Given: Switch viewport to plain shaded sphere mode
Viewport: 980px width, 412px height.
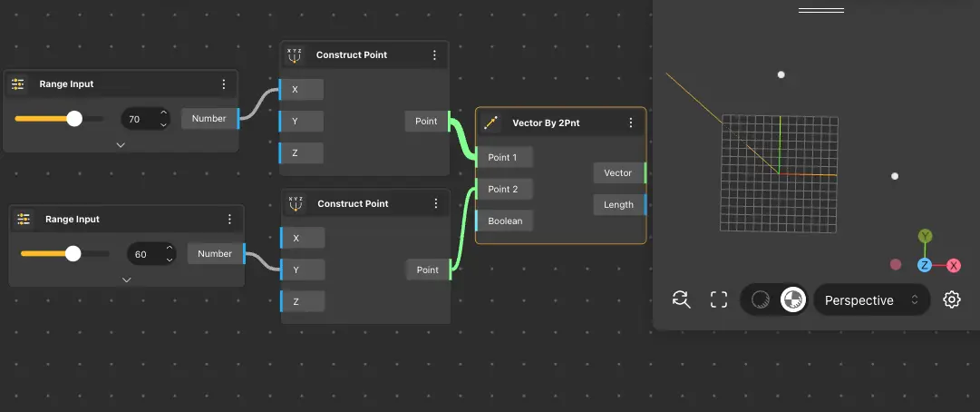Looking at the screenshot, I should [761, 299].
